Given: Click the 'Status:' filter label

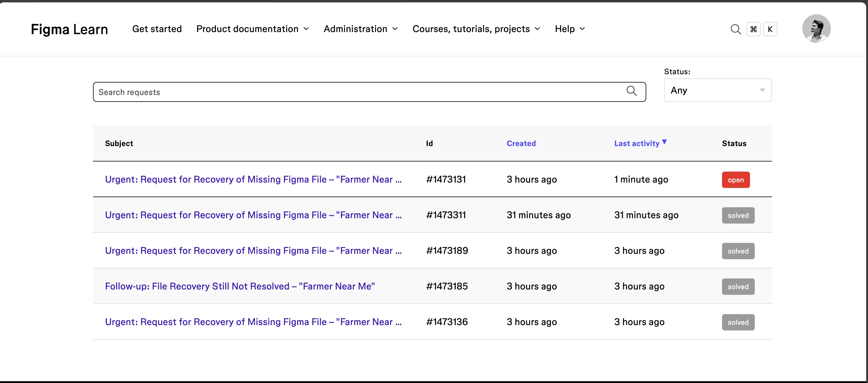Looking at the screenshot, I should [677, 72].
